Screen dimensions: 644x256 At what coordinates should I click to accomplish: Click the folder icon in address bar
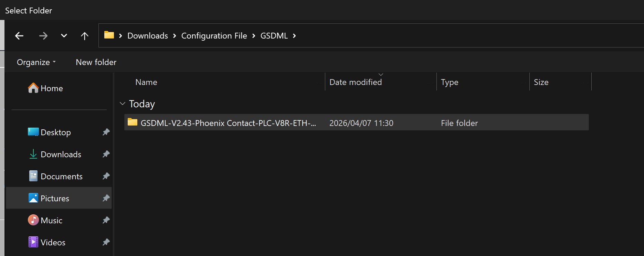tap(109, 35)
